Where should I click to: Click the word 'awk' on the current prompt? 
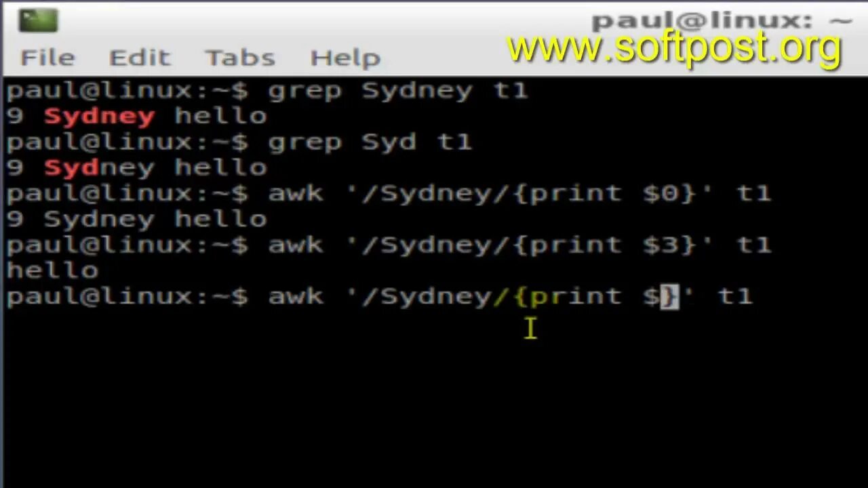point(296,297)
